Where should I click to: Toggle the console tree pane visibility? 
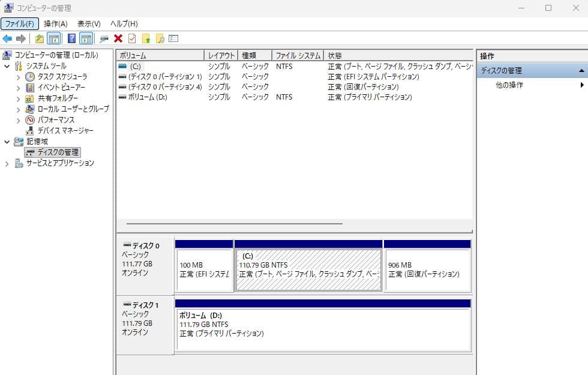coord(53,38)
